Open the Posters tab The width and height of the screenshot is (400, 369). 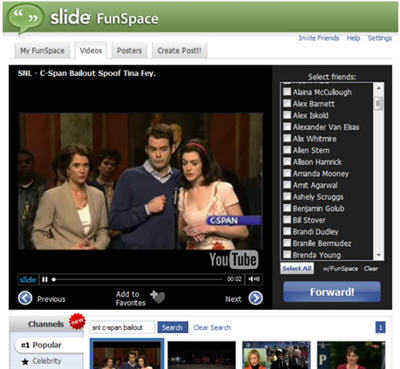129,51
